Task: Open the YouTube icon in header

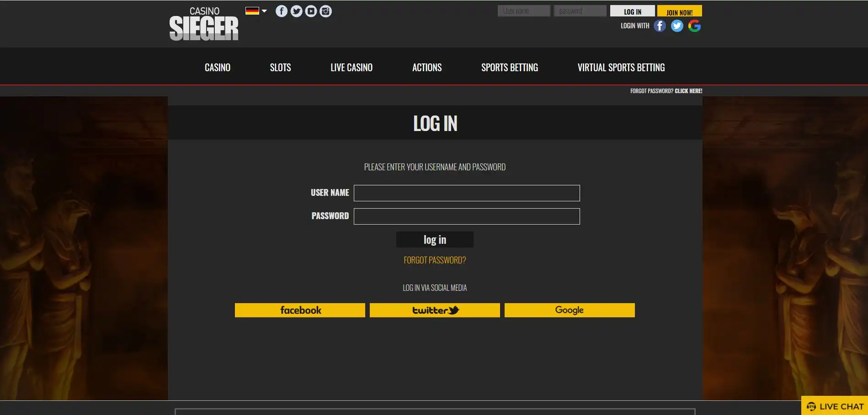Action: tap(311, 11)
